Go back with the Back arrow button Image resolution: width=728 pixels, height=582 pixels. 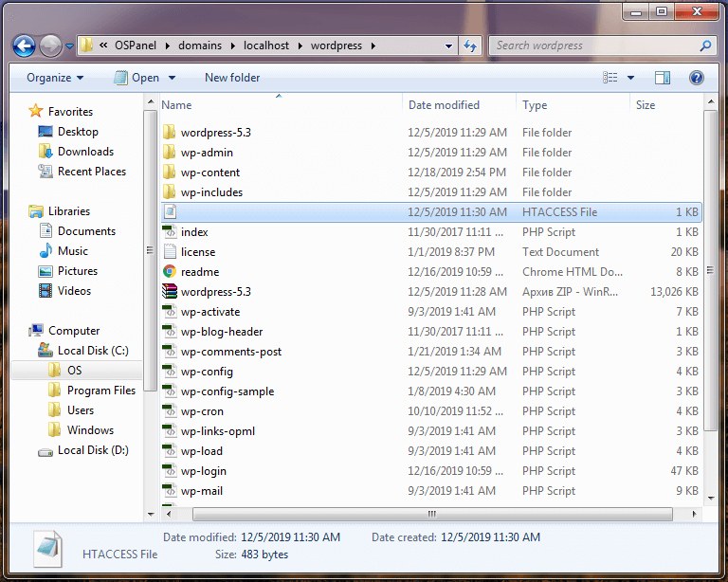pos(24,45)
